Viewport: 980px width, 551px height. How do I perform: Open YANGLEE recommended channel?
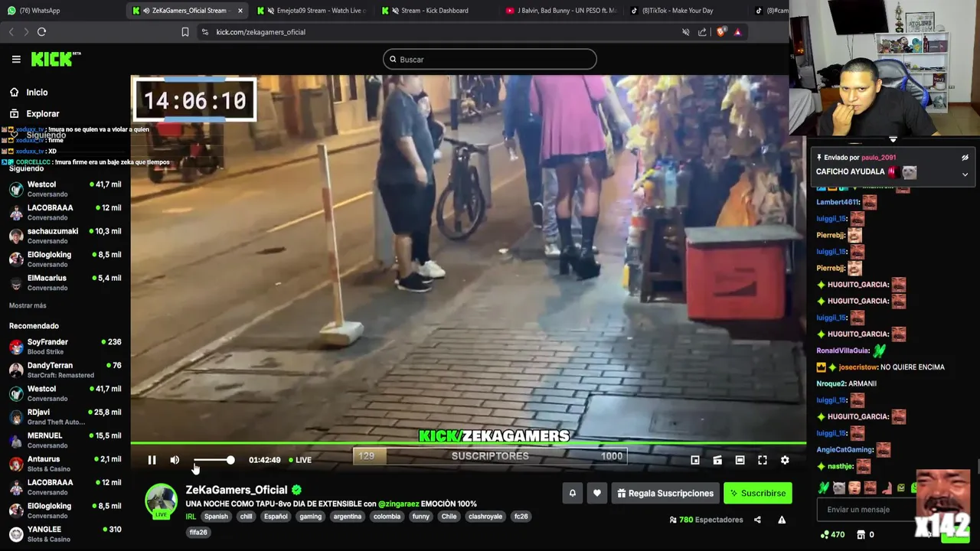click(65, 533)
